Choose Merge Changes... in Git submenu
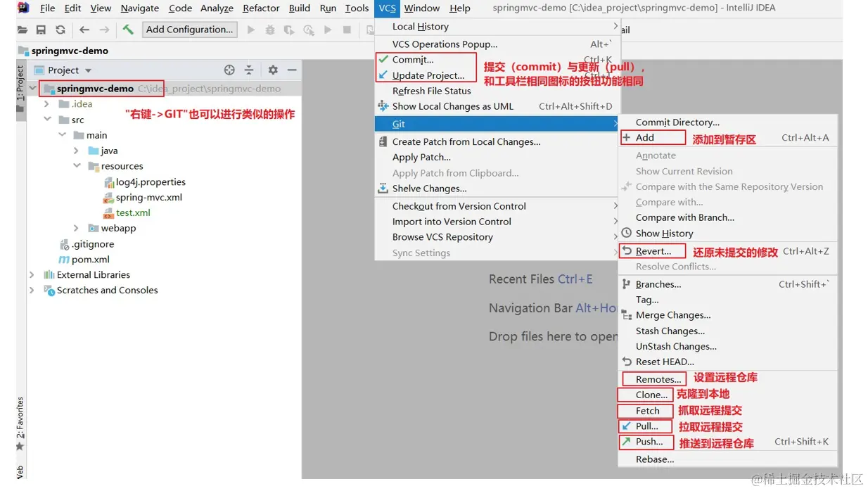 tap(727, 315)
